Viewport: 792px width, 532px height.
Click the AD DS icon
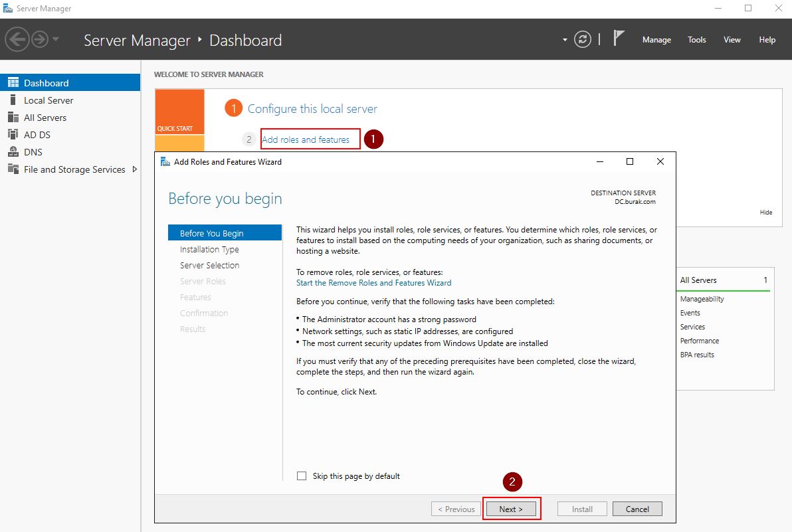tap(13, 134)
